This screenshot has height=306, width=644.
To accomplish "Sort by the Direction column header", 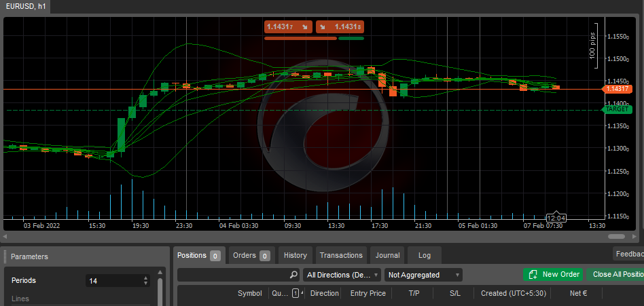I will [325, 293].
